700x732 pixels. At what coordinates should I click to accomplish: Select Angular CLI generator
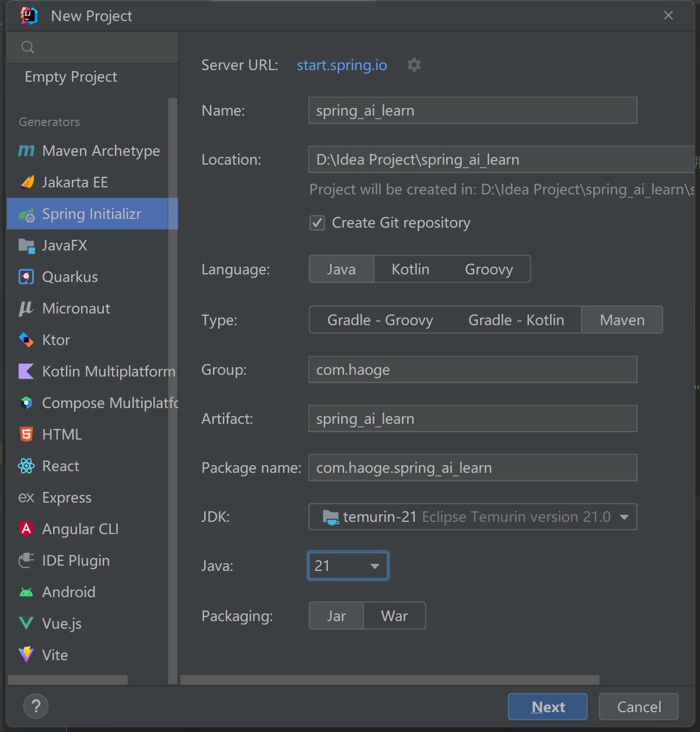pos(87,529)
